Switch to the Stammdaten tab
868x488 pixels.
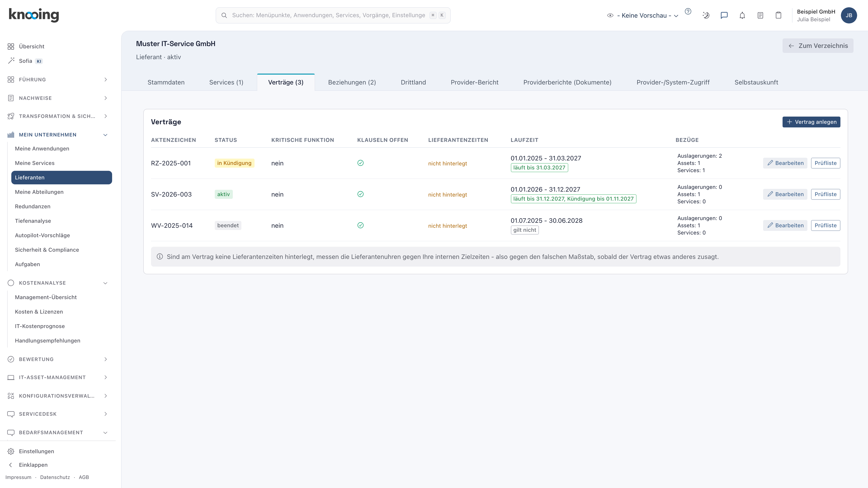[166, 82]
